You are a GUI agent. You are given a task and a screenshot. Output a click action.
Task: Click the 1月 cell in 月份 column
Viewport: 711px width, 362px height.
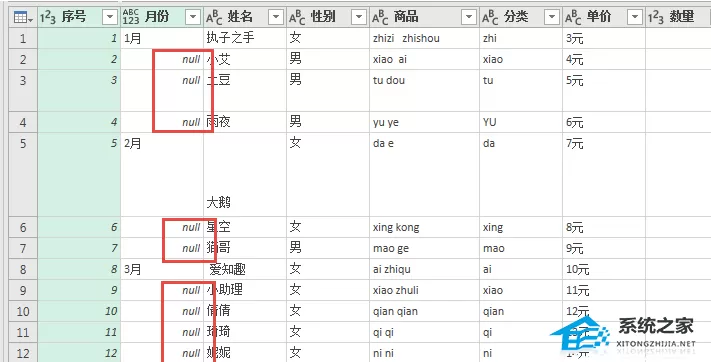point(162,38)
